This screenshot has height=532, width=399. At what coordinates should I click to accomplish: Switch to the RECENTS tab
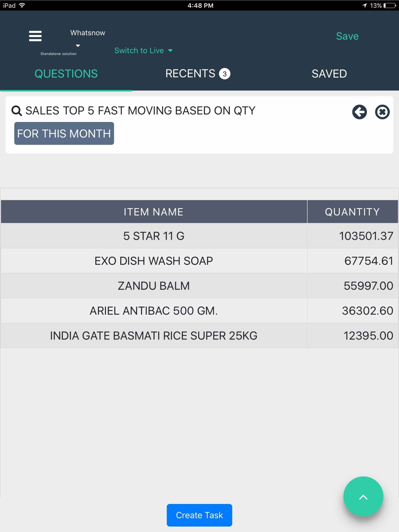pos(198,74)
